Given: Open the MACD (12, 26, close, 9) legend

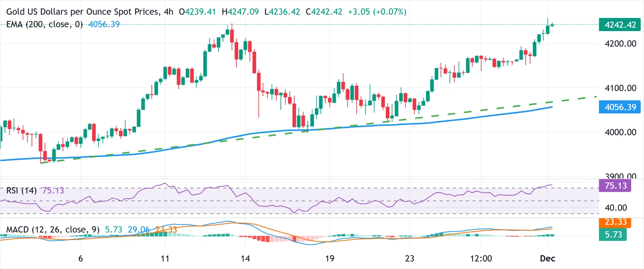Looking at the screenshot, I should pos(53,230).
